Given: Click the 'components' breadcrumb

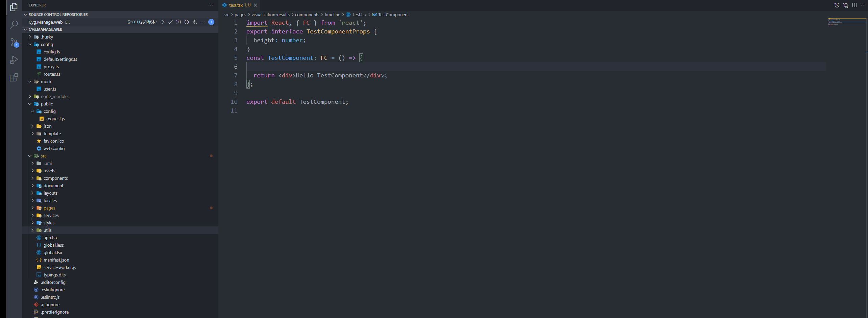Looking at the screenshot, I should click(307, 15).
